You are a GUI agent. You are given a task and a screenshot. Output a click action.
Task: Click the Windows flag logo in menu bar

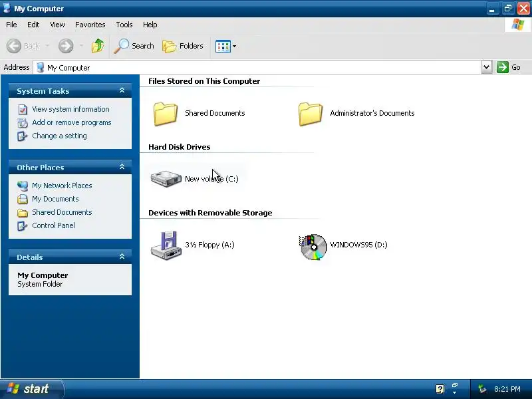tap(518, 25)
